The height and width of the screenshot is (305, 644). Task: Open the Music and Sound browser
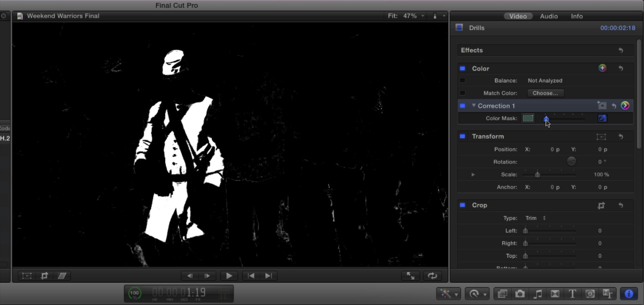538,294
